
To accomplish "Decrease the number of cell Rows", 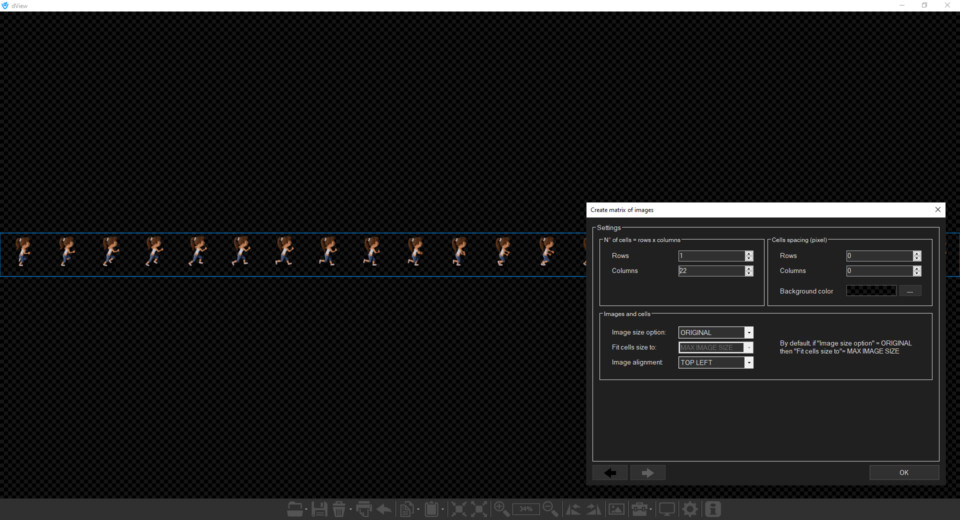I will [x=749, y=258].
